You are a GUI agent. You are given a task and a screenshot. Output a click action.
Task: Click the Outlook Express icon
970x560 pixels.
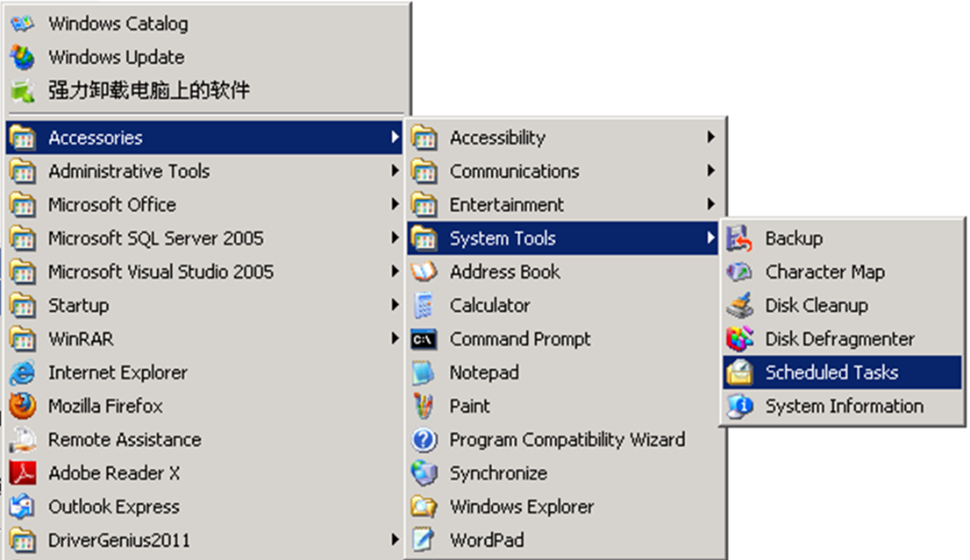click(23, 507)
